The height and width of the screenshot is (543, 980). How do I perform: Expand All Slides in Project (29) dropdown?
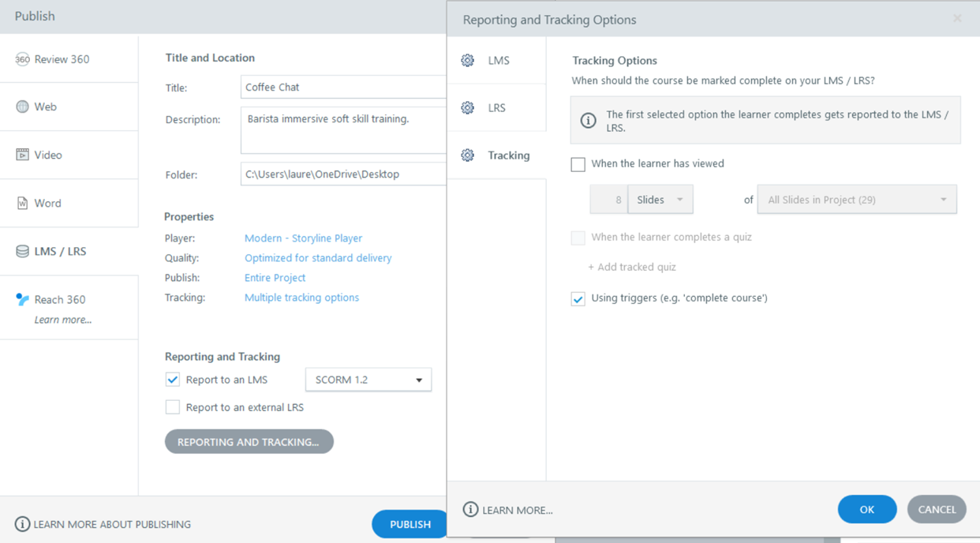click(x=857, y=200)
